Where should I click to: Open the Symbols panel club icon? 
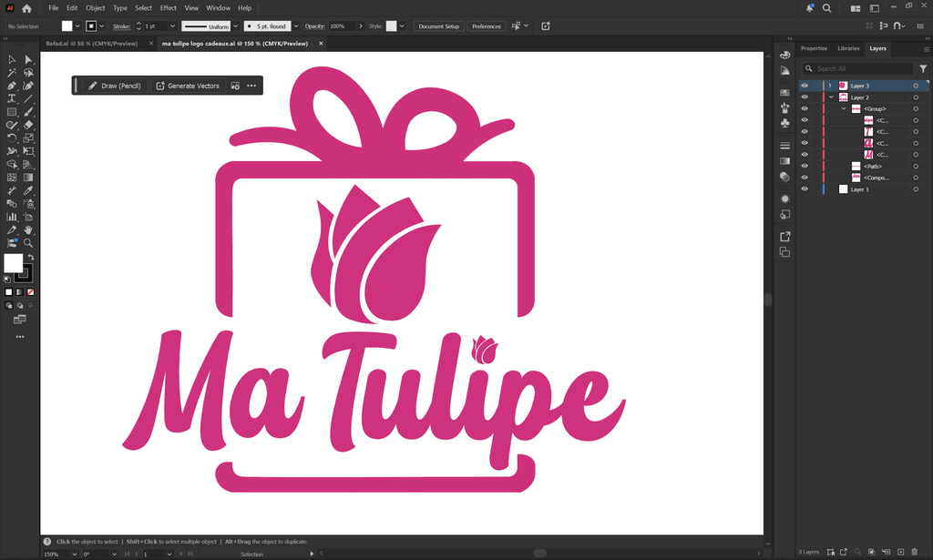click(x=784, y=123)
